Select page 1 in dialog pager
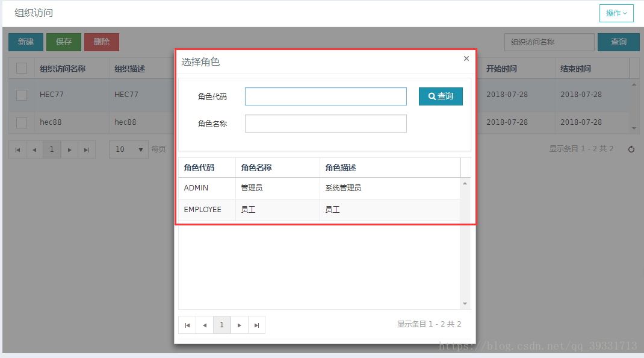The image size is (644, 358). 221,325
